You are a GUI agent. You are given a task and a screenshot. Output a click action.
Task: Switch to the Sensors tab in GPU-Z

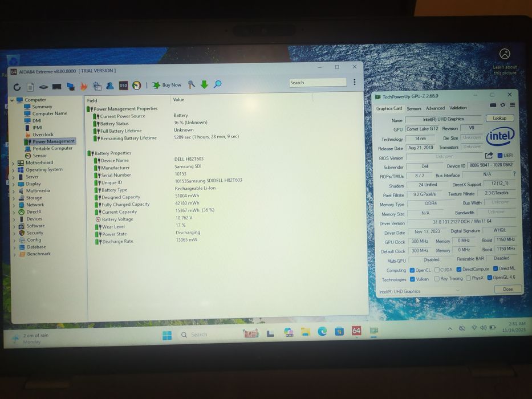[414, 108]
